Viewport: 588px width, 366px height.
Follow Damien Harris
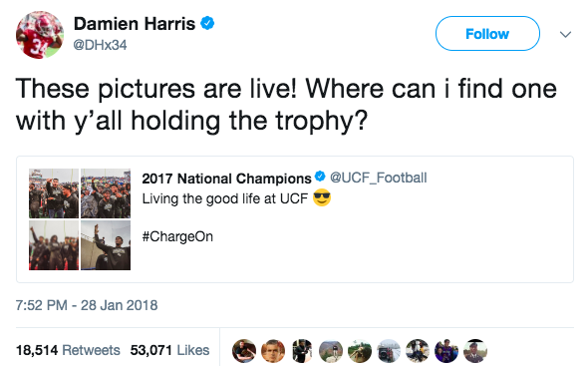coord(487,34)
